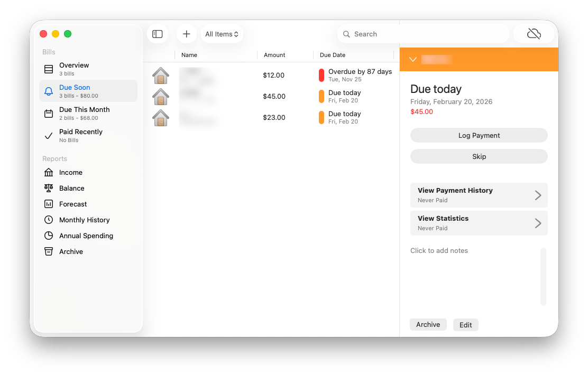Click the Search field
Image resolution: width=588 pixels, height=376 pixels.
tap(423, 34)
